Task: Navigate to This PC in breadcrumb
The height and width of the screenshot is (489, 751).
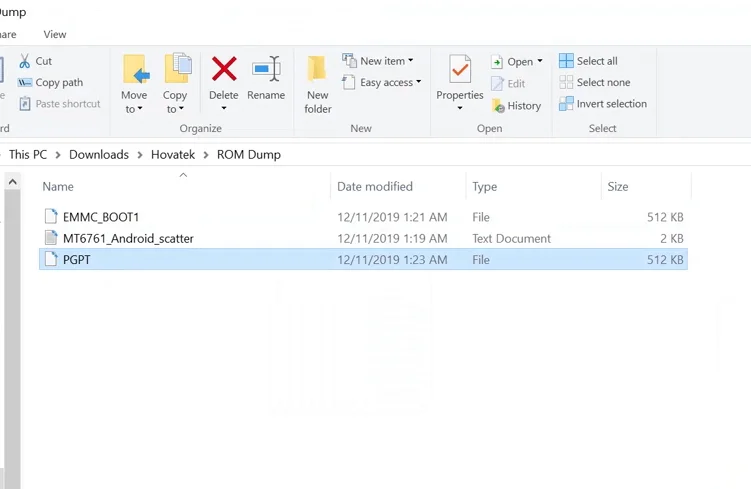Action: (x=28, y=155)
